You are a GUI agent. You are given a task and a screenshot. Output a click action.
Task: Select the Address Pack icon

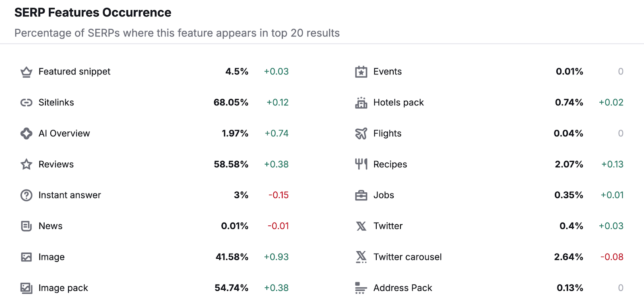click(x=361, y=288)
